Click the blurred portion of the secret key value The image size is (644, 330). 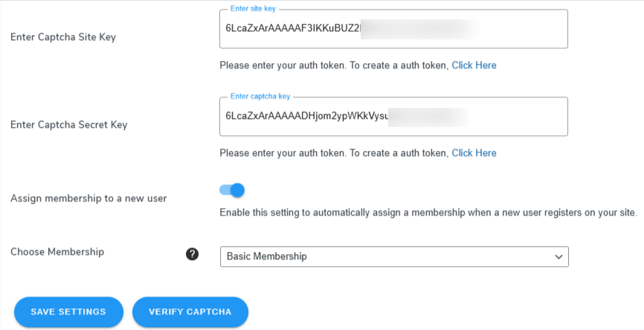click(x=428, y=117)
